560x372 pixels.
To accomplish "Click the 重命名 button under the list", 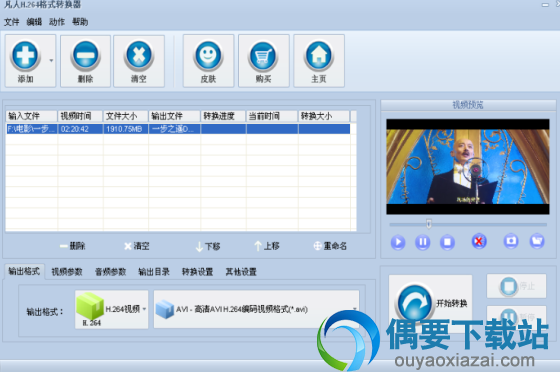I will (x=330, y=246).
